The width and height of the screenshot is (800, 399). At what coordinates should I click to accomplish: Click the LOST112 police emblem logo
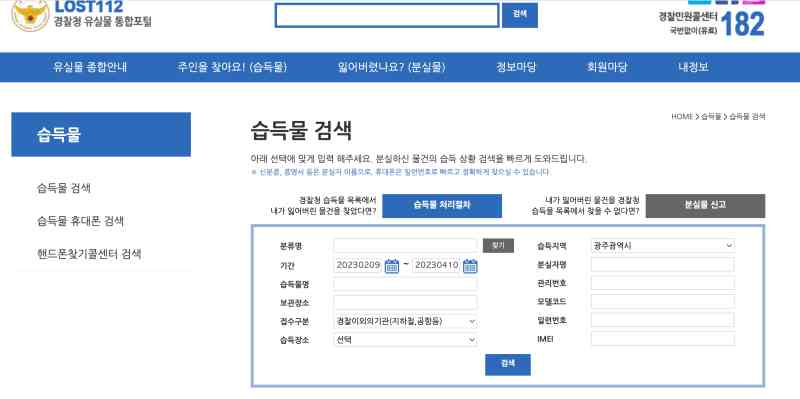[x=30, y=14]
